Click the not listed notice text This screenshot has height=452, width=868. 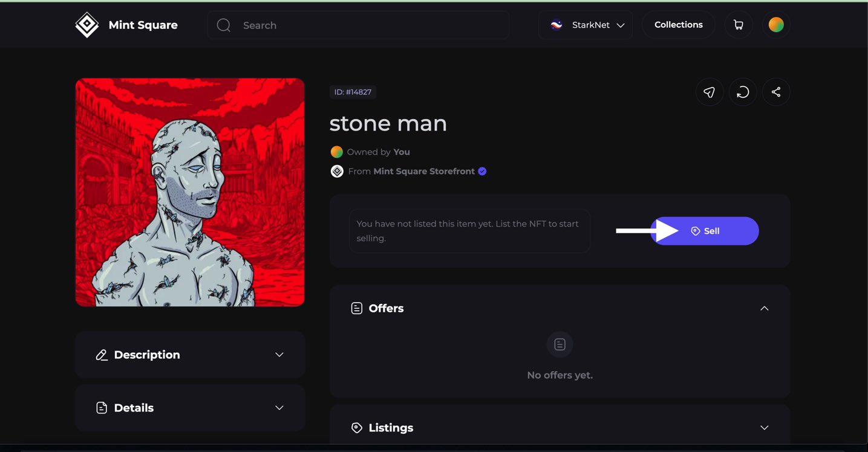coord(468,231)
